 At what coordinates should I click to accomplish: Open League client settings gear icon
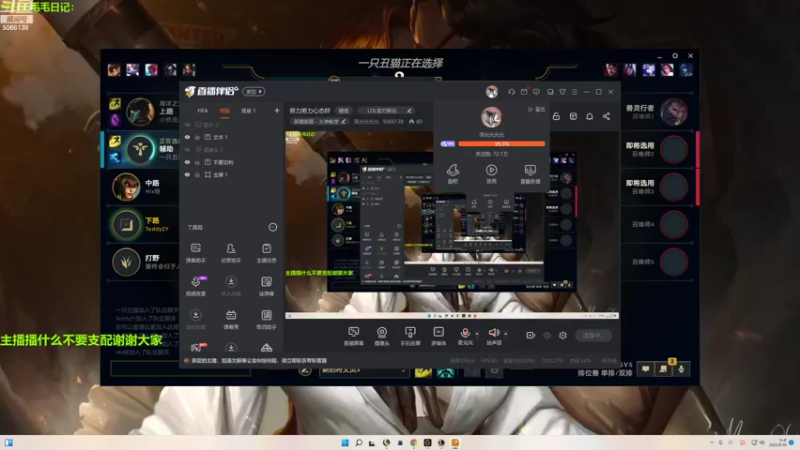point(675,56)
